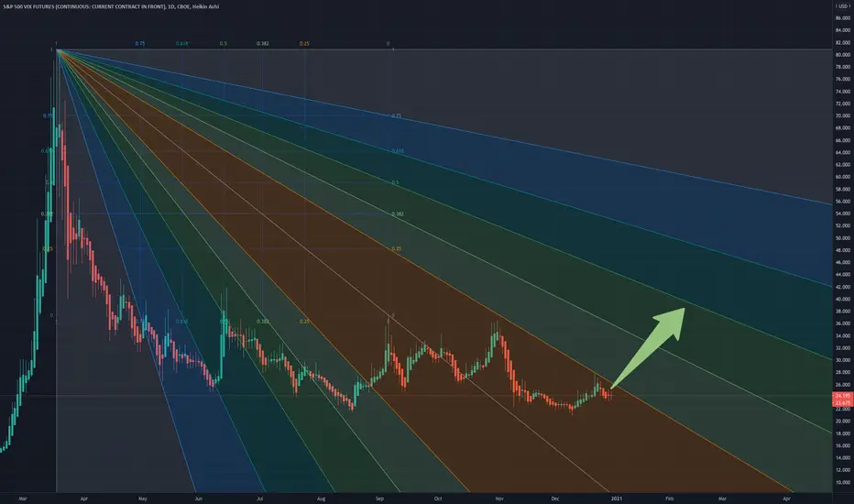Click the 86.000 price axis label
Image resolution: width=854 pixels, height=504 pixels.
[843, 18]
